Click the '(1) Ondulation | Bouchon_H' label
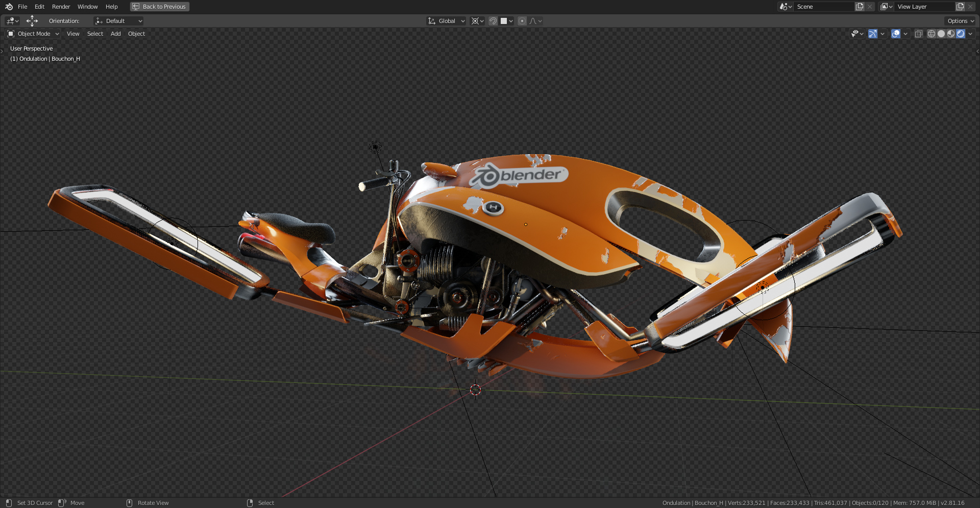Viewport: 980px width, 508px height. 45,59
